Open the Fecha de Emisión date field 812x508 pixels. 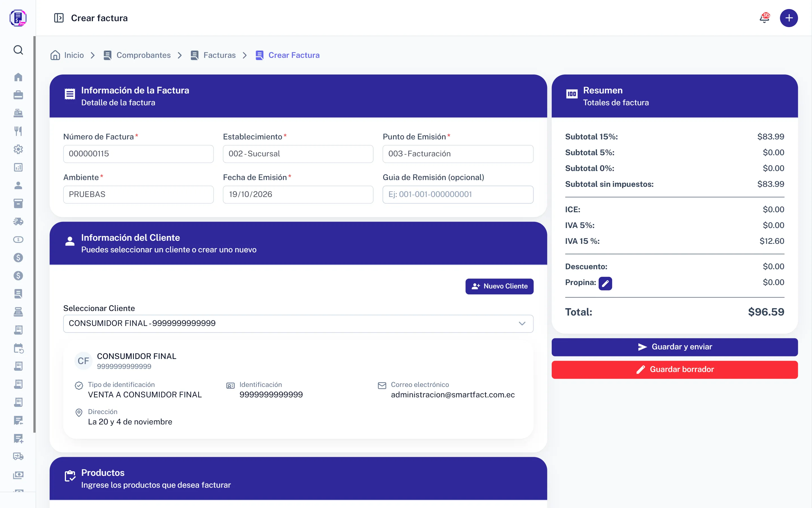pyautogui.click(x=298, y=194)
